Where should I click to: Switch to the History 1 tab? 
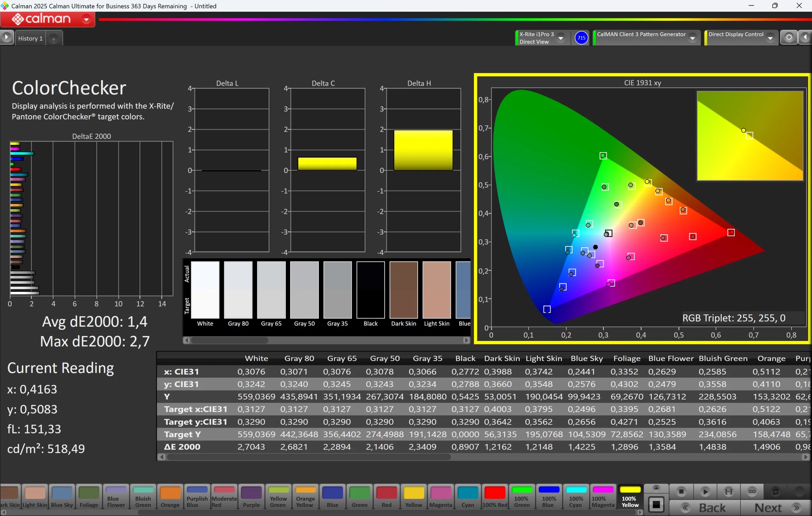coord(30,38)
